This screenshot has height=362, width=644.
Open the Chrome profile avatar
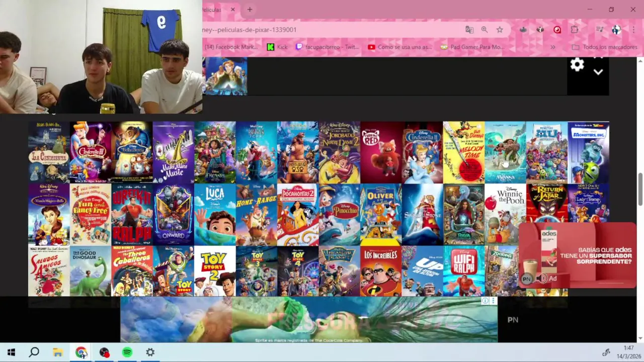[616, 30]
